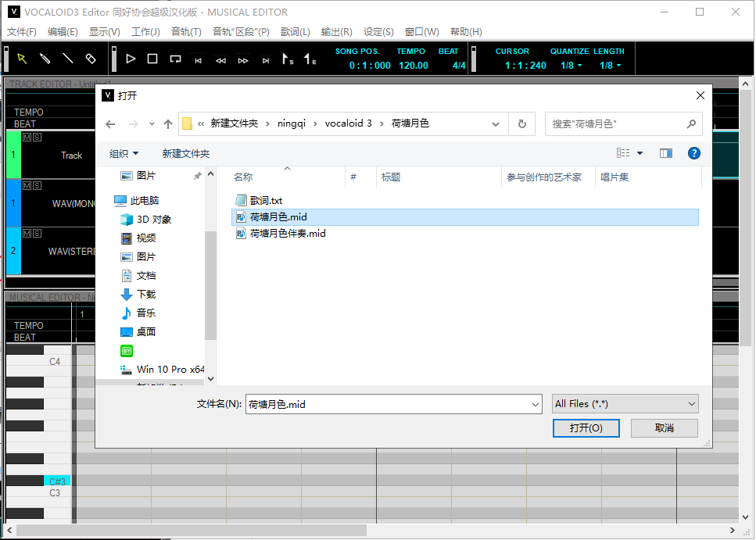Go up one folder level
Screen dimensions: 756x540
click(168, 124)
